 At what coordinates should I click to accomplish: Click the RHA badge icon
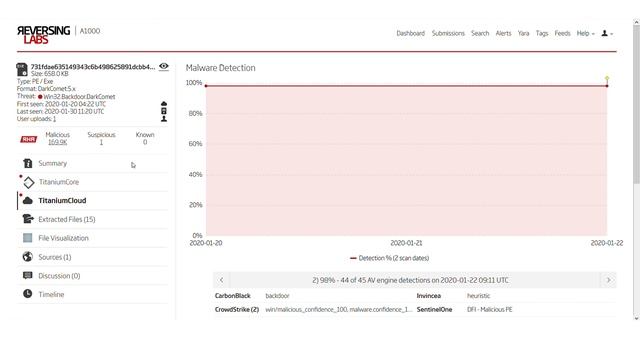click(x=29, y=139)
